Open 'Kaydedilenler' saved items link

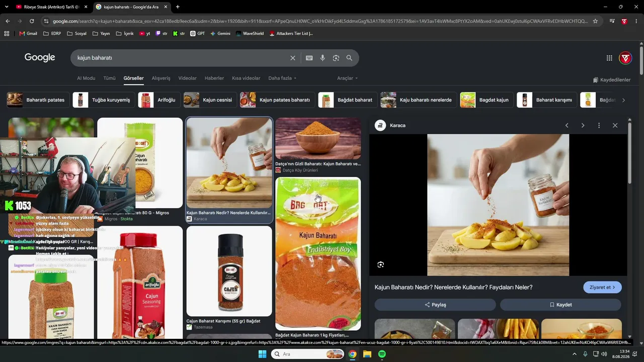[612, 80]
